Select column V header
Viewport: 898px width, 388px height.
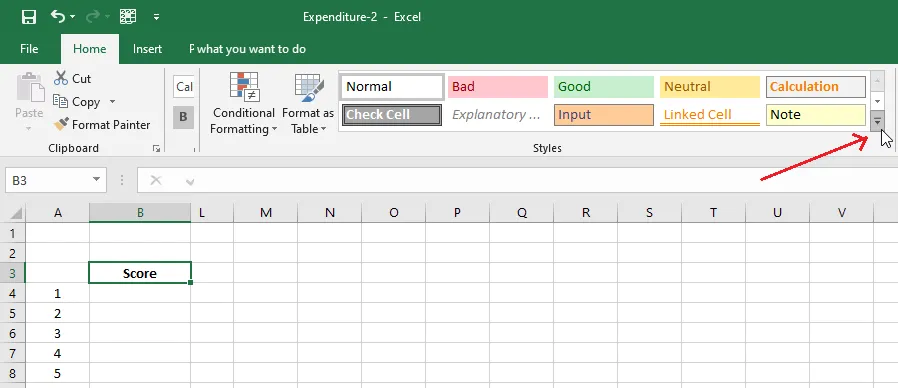tap(842, 213)
